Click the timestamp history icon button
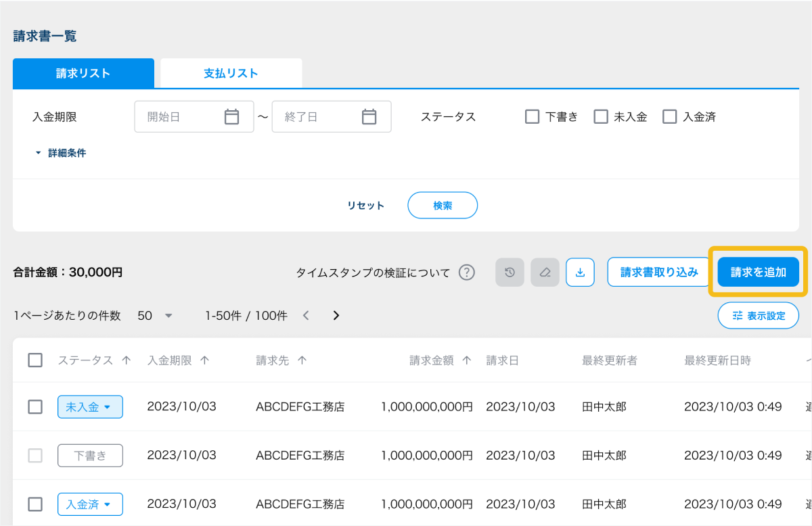Image resolution: width=812 pixels, height=526 pixels. [x=510, y=272]
